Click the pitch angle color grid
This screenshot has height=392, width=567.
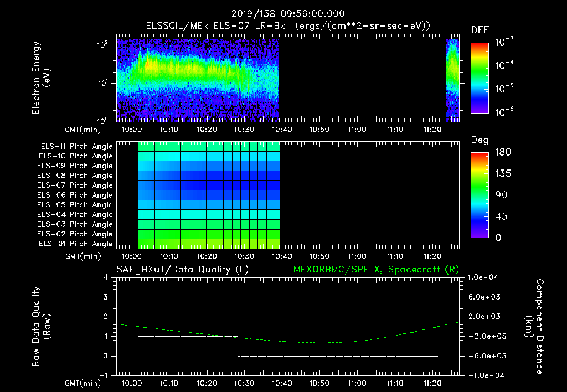point(208,195)
